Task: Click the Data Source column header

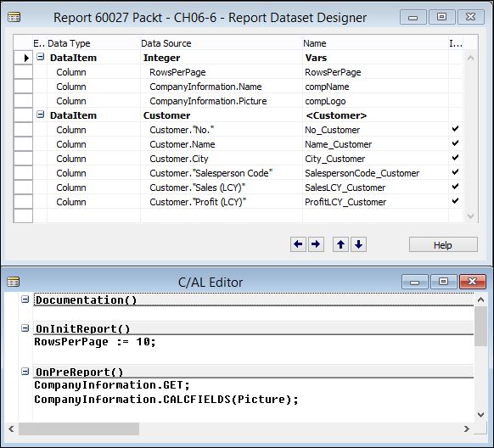Action: click(x=222, y=43)
